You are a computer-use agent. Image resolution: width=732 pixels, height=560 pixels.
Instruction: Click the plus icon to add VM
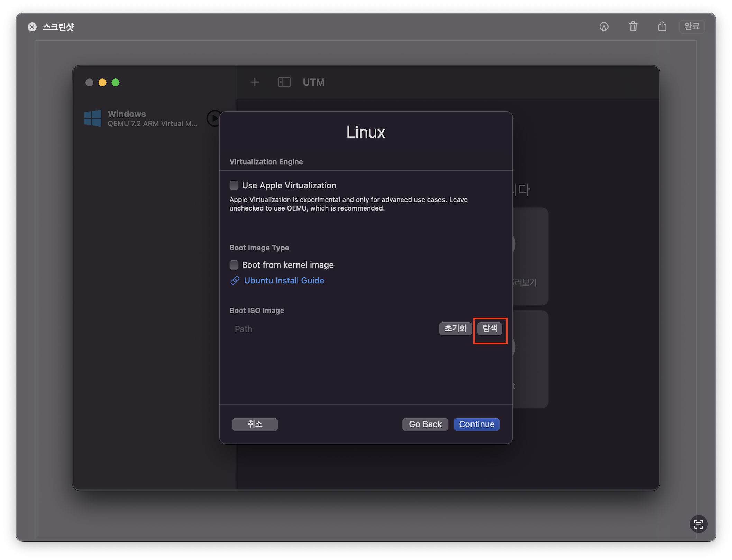[255, 82]
